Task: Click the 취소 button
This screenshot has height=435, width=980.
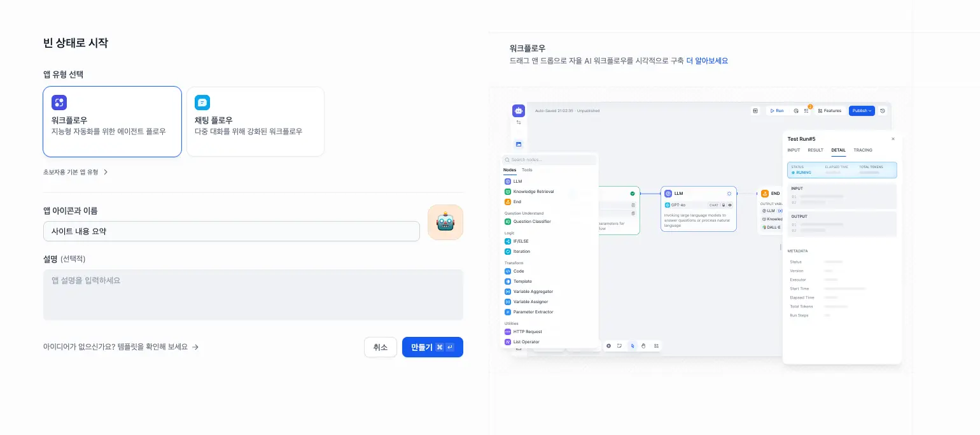Action: [x=381, y=347]
